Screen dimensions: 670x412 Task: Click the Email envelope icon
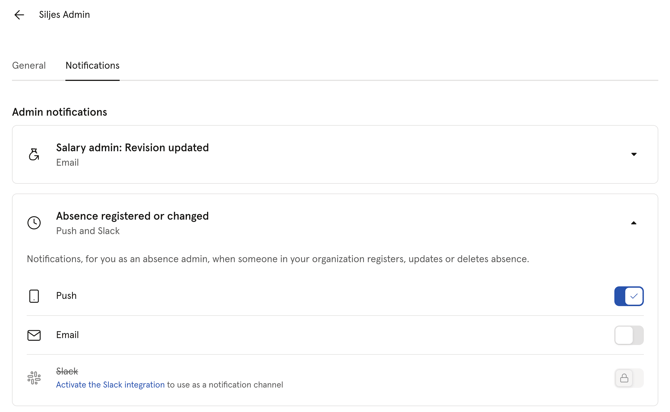click(34, 335)
